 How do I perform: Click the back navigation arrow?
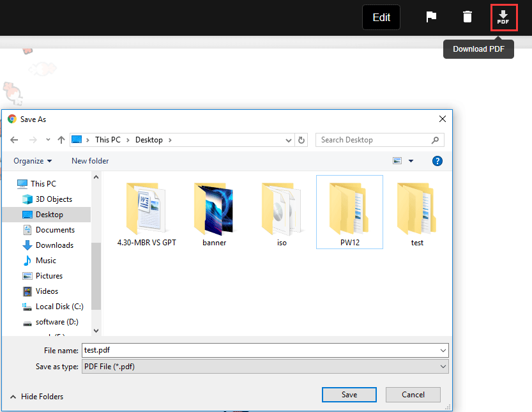pos(14,139)
